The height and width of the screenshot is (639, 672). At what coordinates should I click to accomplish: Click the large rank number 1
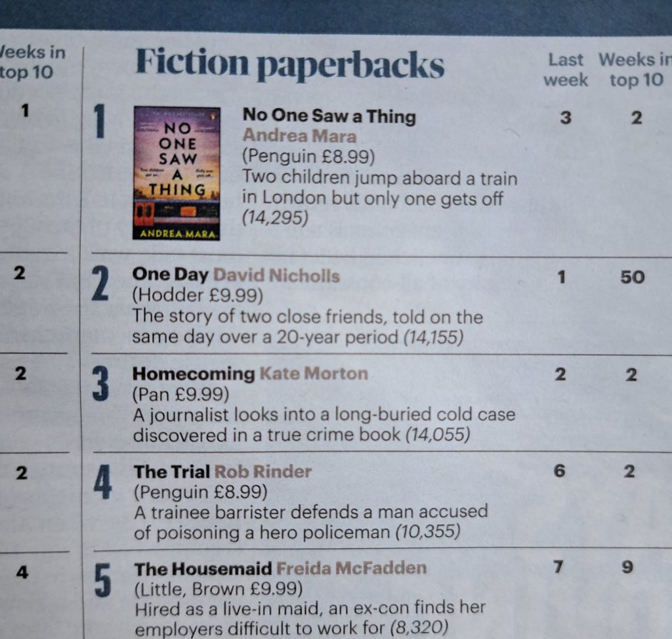pyautogui.click(x=100, y=121)
